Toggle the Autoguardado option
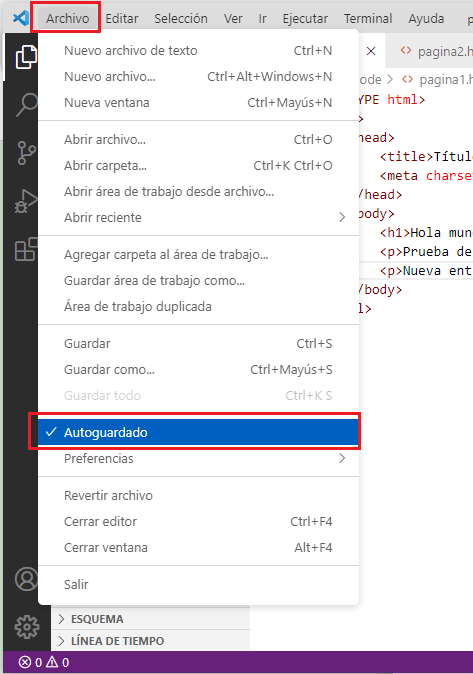Screen dimensions: 473x674 (198, 432)
